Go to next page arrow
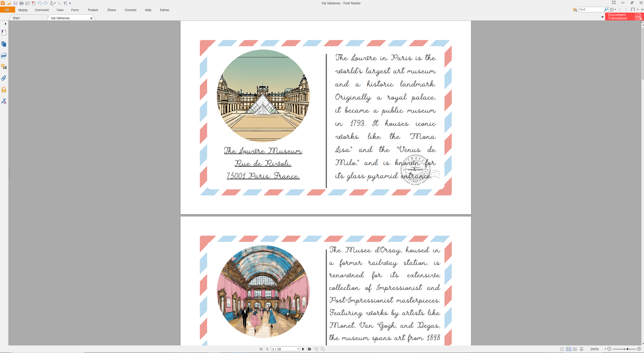The image size is (644, 353). coord(303,349)
